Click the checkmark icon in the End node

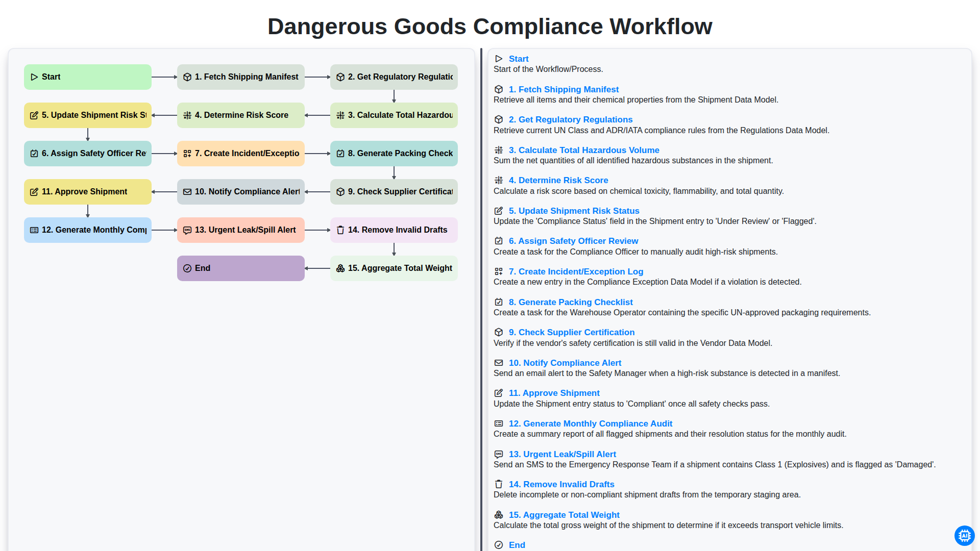click(187, 268)
